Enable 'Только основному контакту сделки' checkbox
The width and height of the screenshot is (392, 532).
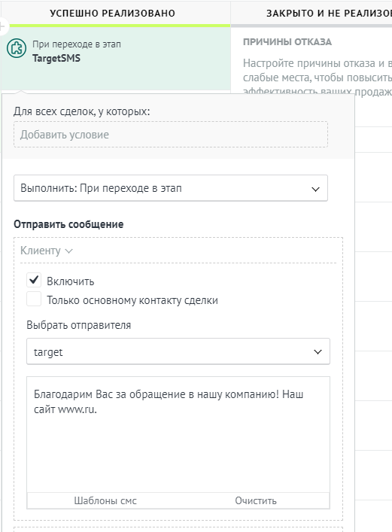pos(34,299)
